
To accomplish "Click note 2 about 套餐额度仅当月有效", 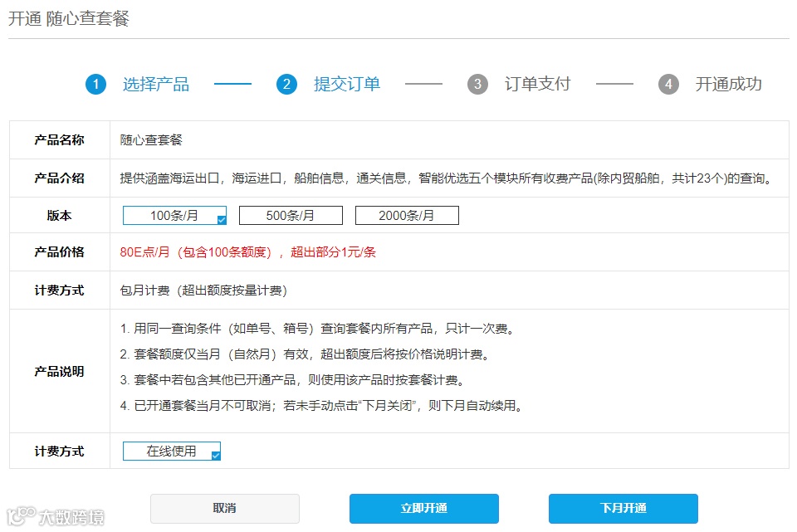I will tap(306, 354).
